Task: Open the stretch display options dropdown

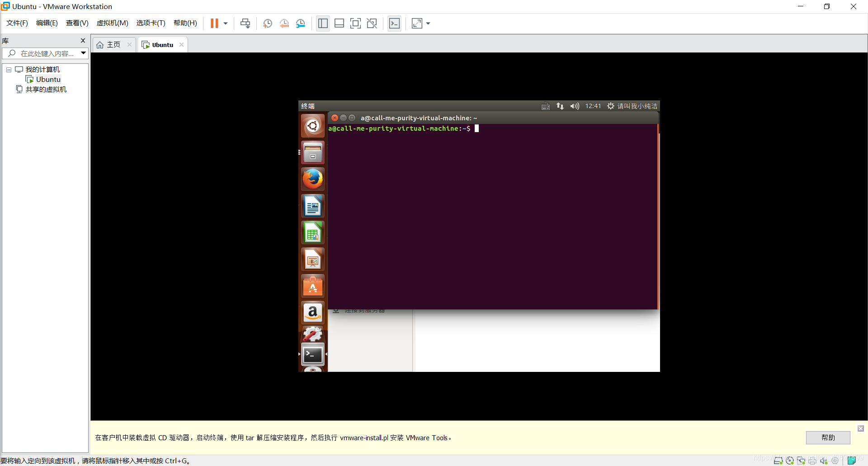Action: (x=428, y=23)
